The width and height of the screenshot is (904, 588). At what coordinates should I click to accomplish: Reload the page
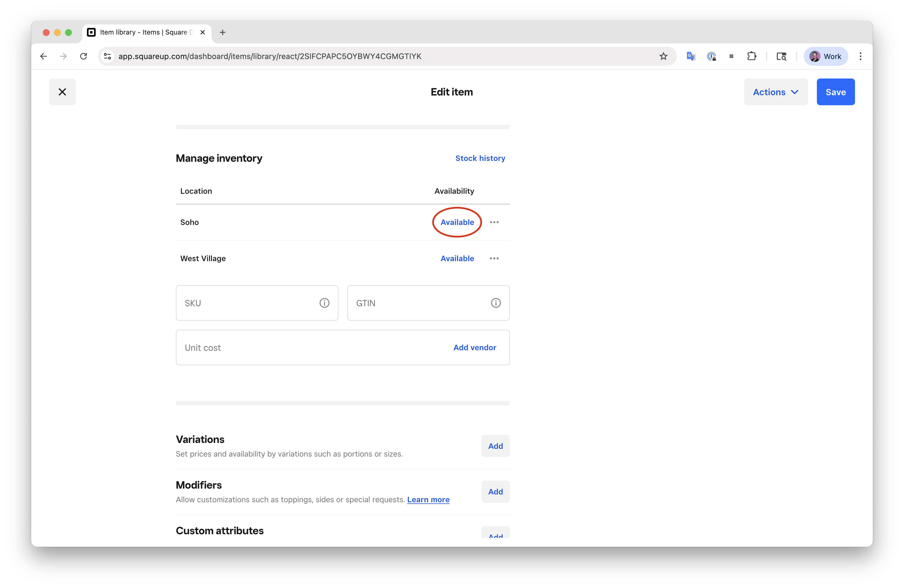[x=83, y=56]
